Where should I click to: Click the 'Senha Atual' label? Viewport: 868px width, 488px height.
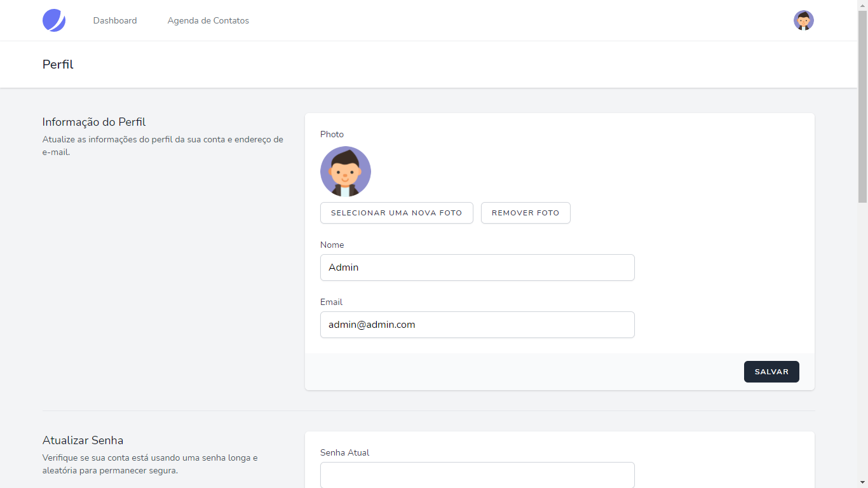point(344,452)
